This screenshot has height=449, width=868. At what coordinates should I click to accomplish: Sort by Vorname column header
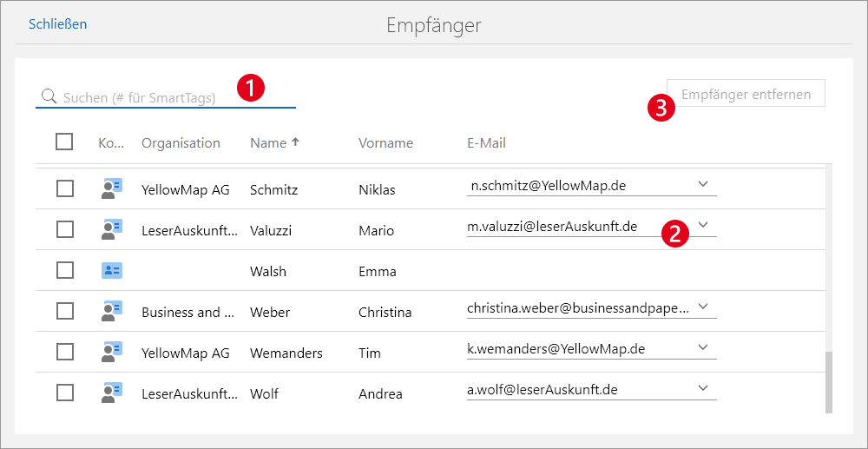pos(385,143)
